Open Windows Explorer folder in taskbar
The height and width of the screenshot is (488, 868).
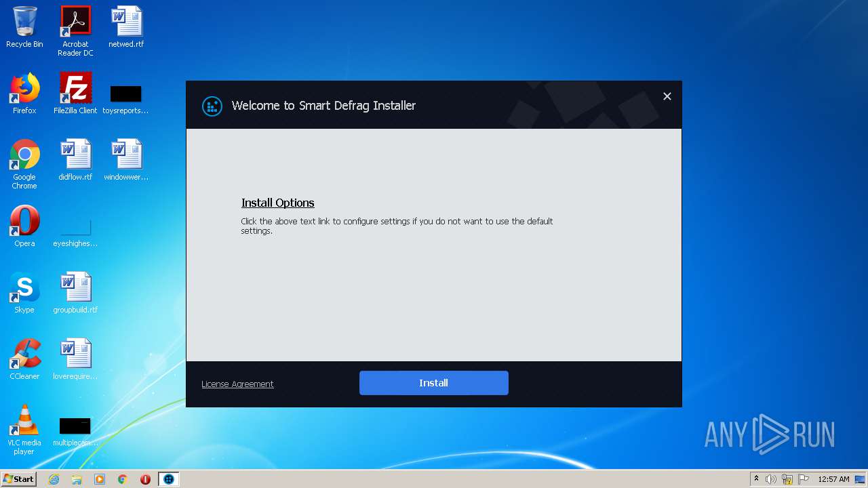(x=77, y=479)
